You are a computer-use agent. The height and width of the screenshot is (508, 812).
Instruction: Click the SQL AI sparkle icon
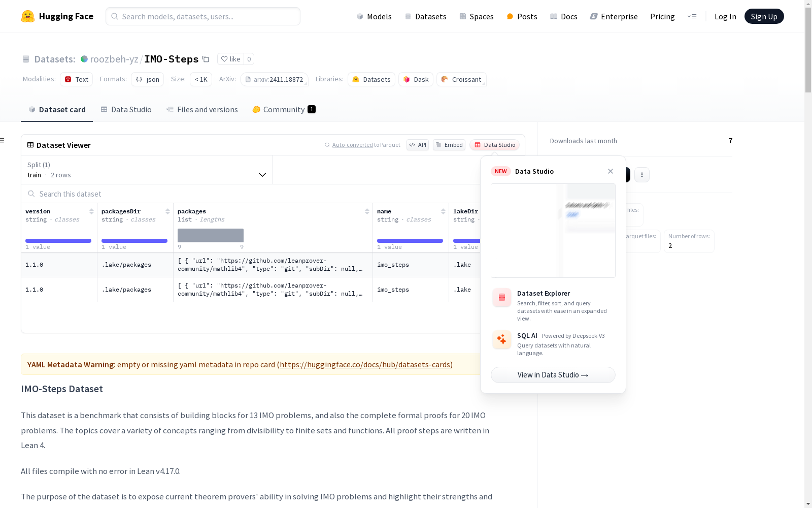(502, 339)
